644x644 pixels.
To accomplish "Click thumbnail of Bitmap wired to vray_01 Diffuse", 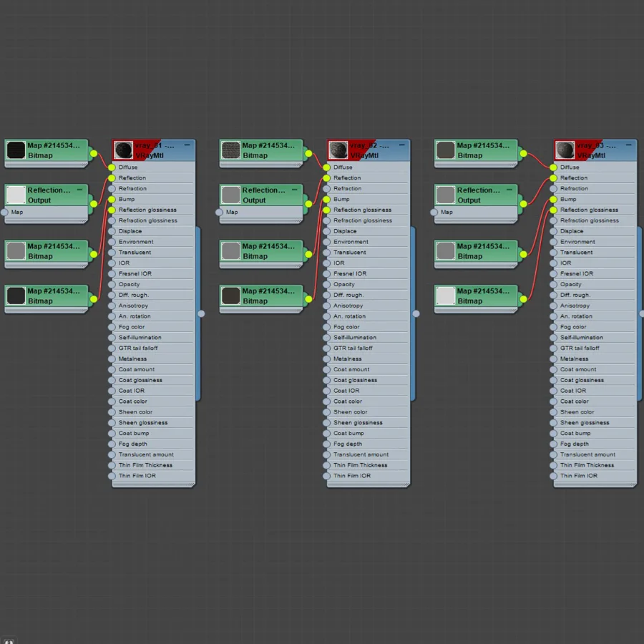I will pos(16,150).
